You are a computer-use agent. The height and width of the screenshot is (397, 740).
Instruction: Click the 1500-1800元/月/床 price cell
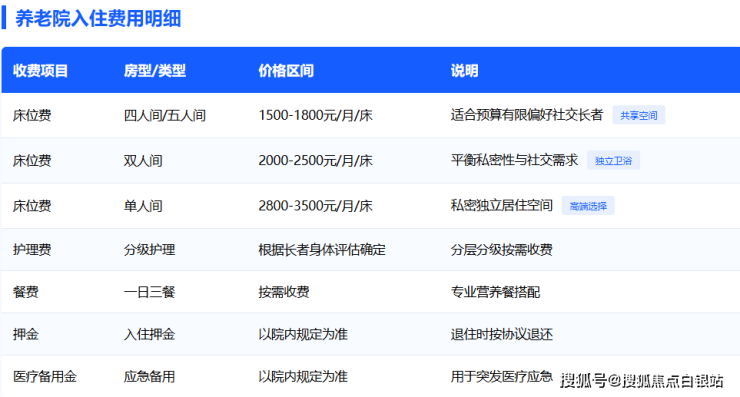click(315, 115)
